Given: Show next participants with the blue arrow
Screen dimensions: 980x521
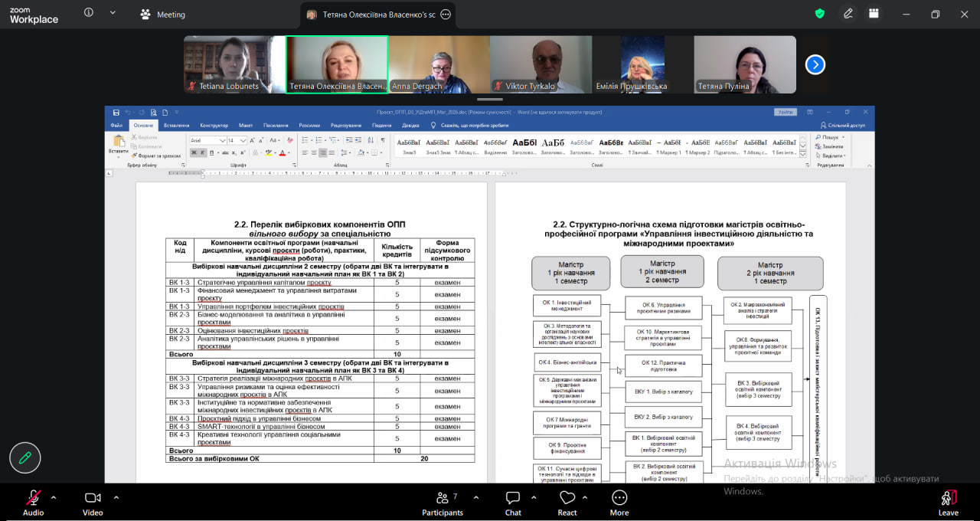Looking at the screenshot, I should point(815,64).
